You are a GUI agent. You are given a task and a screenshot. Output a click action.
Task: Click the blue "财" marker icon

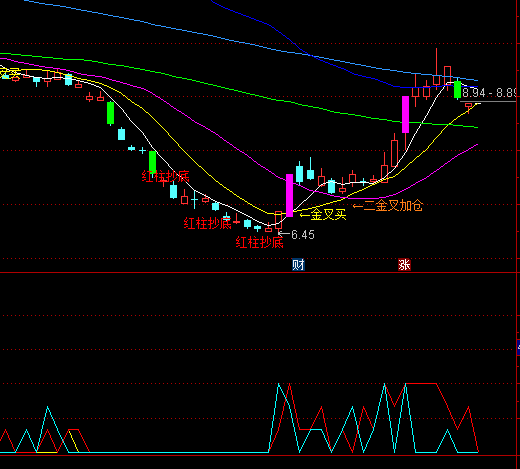(298, 265)
